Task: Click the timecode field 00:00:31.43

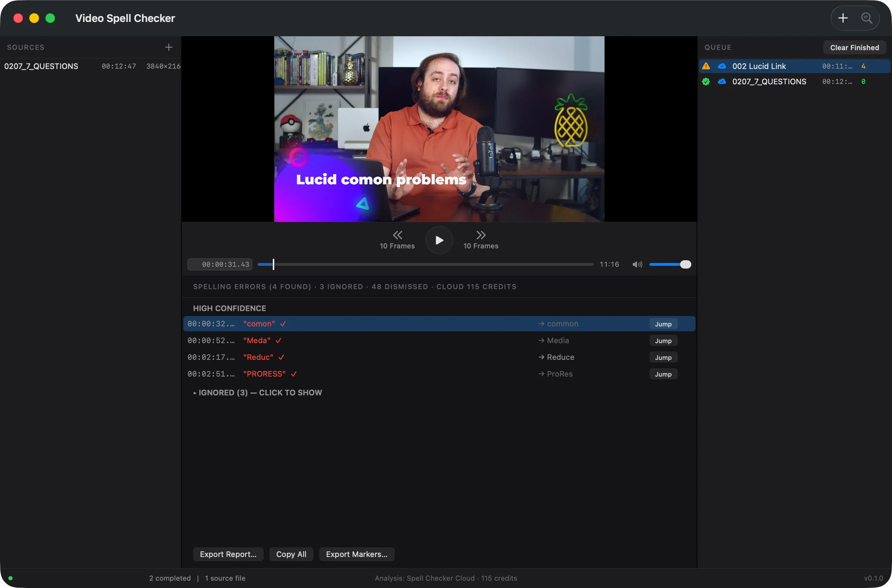Action: click(x=220, y=265)
